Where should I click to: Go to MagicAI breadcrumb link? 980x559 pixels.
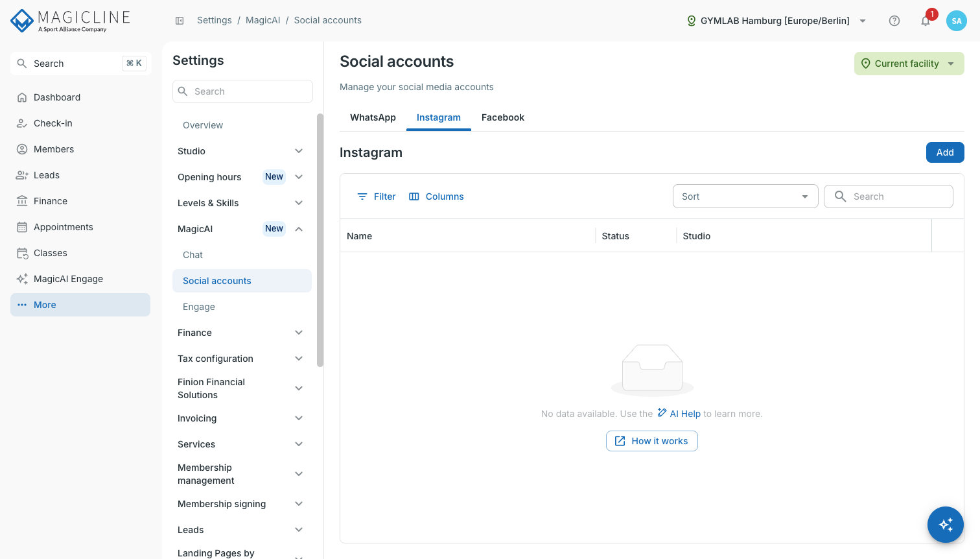click(x=263, y=20)
